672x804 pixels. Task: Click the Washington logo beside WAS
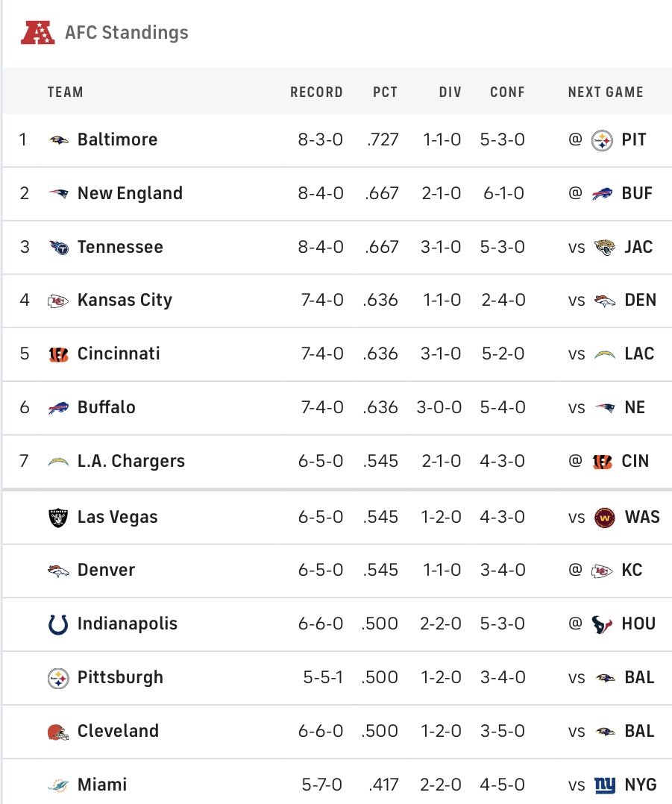[x=605, y=518]
